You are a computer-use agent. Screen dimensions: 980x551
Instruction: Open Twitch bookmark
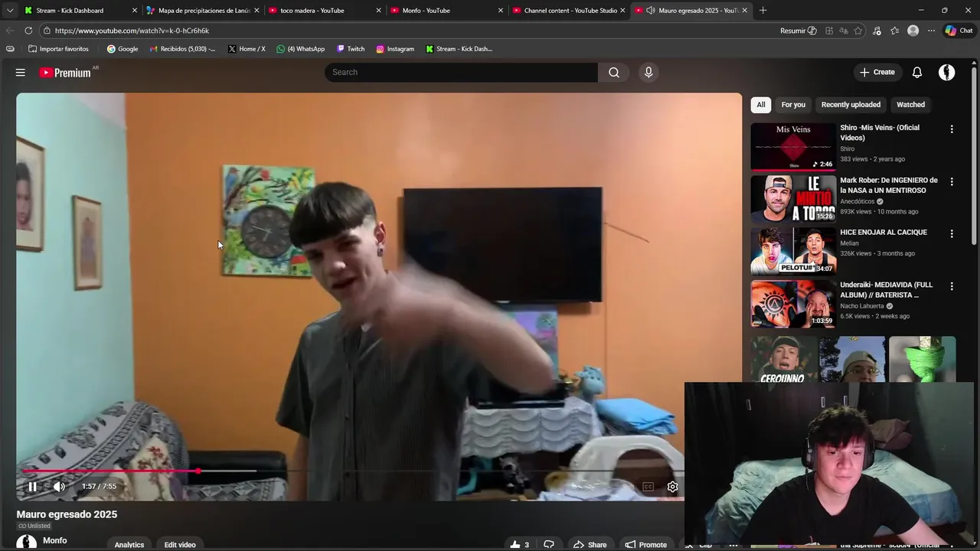click(351, 49)
